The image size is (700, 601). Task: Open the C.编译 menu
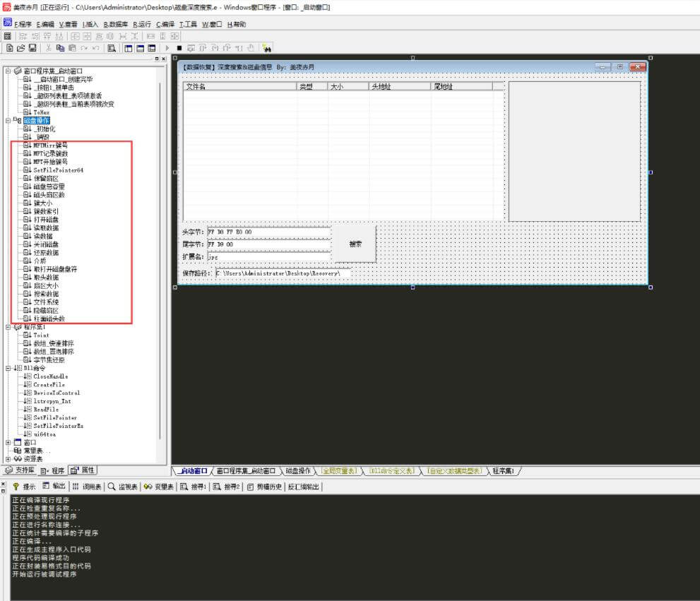click(165, 24)
